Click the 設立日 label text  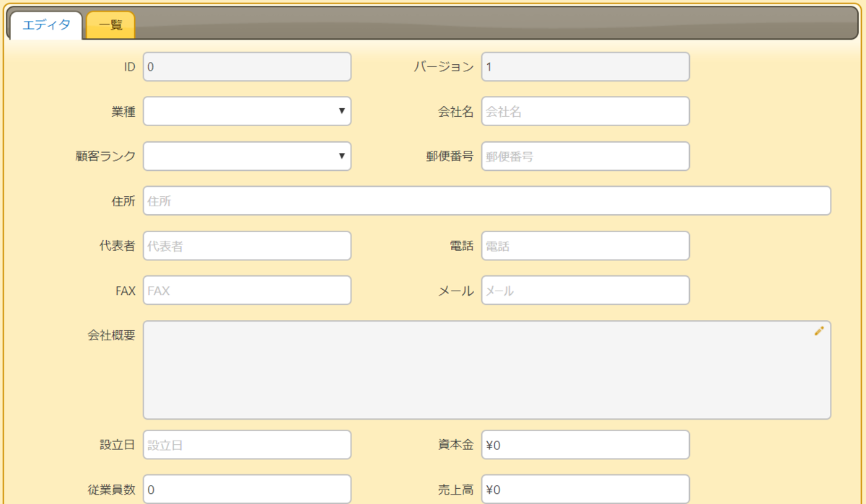click(x=118, y=445)
